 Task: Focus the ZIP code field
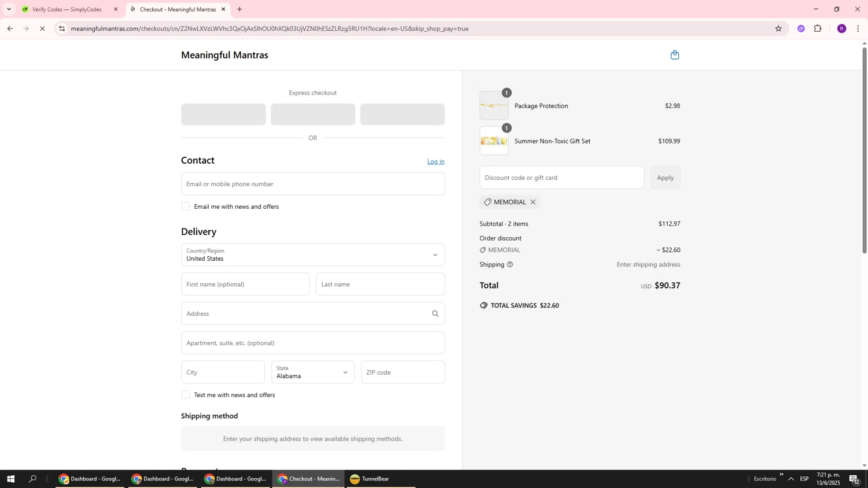[403, 372]
